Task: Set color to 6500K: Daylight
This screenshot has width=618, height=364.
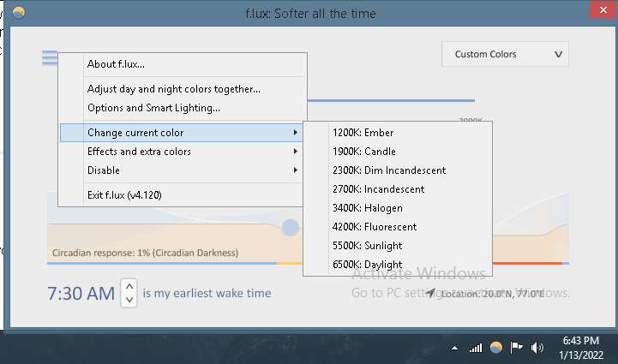Action: click(x=398, y=265)
